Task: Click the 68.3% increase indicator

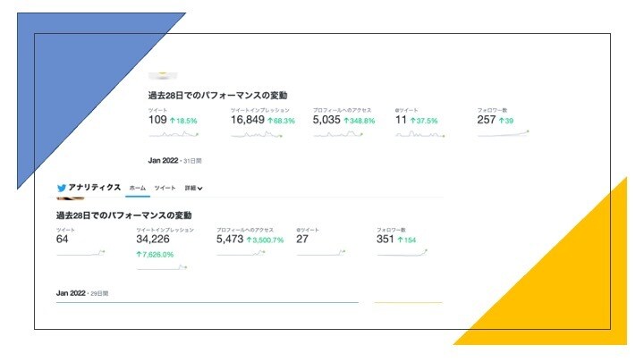Action: tap(282, 121)
